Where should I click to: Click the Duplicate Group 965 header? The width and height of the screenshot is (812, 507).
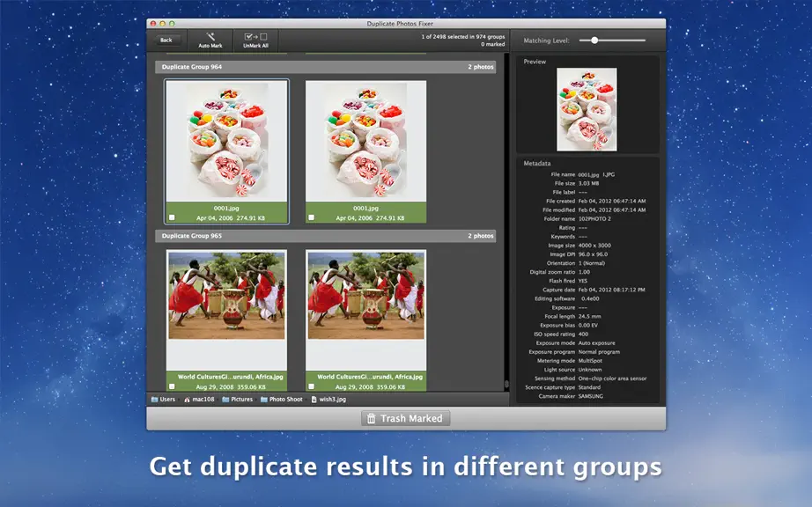(x=326, y=236)
